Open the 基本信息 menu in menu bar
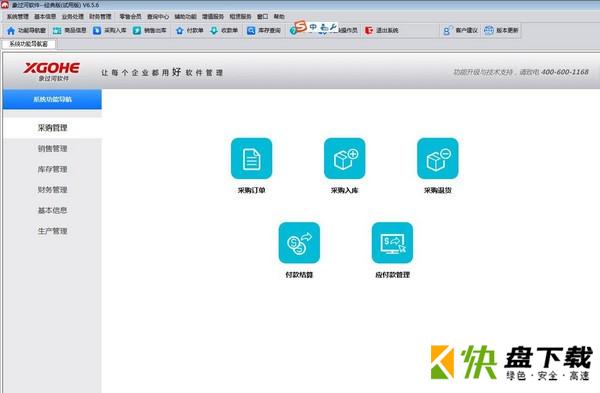The image size is (600, 393). (45, 16)
